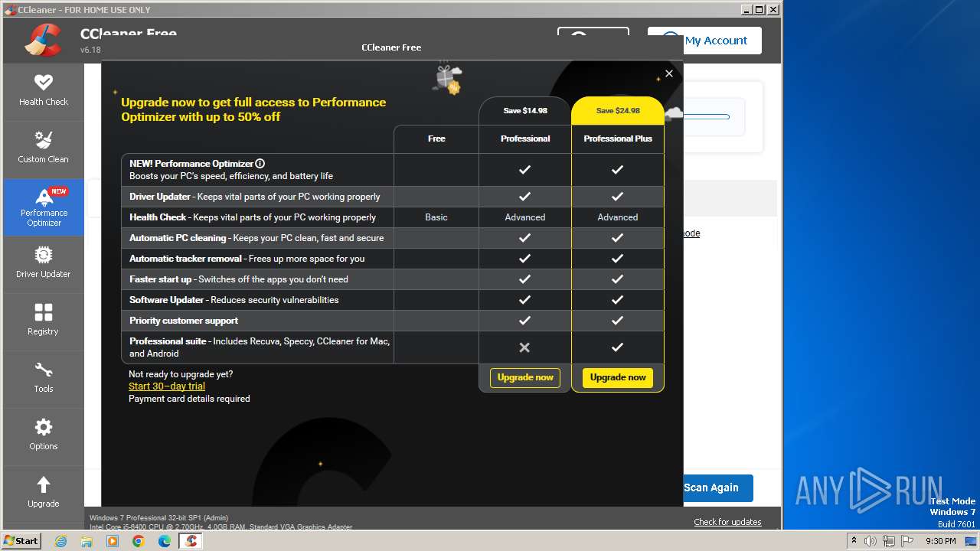Click the progress bar behind popup
980x551 pixels.
(x=706, y=117)
